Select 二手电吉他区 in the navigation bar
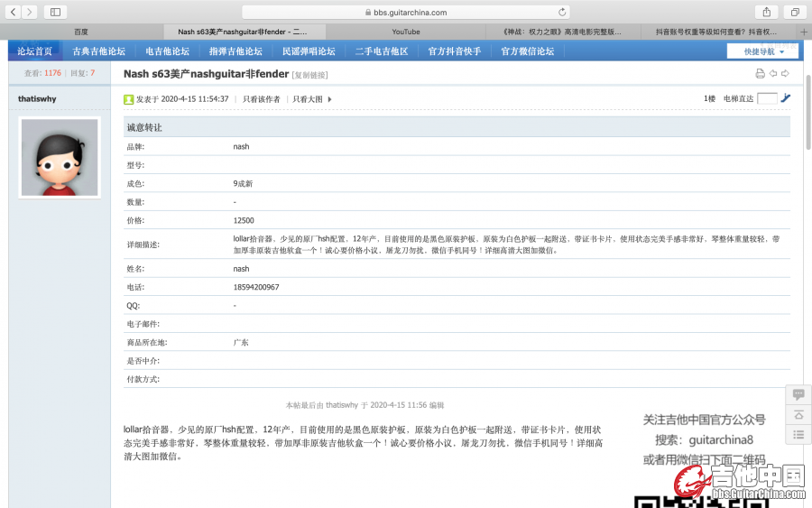The image size is (812, 508). pyautogui.click(x=382, y=51)
